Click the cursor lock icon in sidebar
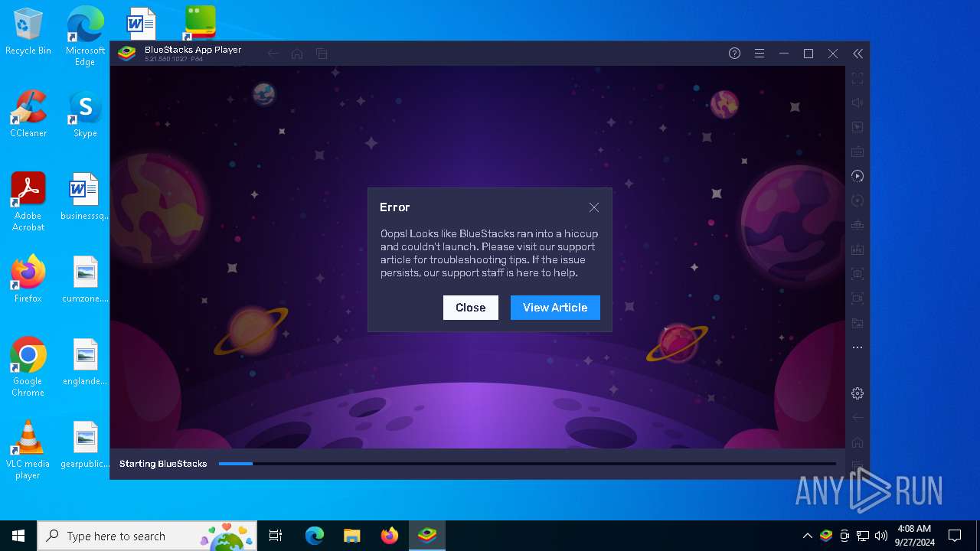 pyautogui.click(x=857, y=127)
